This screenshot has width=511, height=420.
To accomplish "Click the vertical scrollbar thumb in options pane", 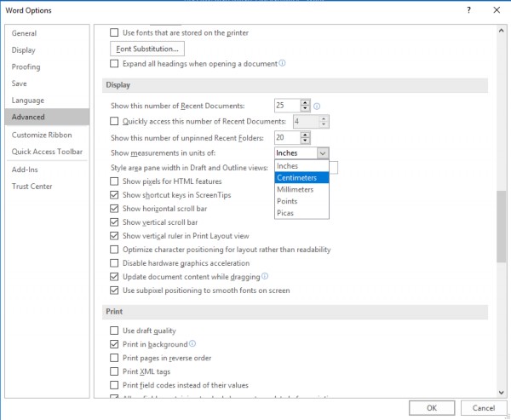I will 501,226.
